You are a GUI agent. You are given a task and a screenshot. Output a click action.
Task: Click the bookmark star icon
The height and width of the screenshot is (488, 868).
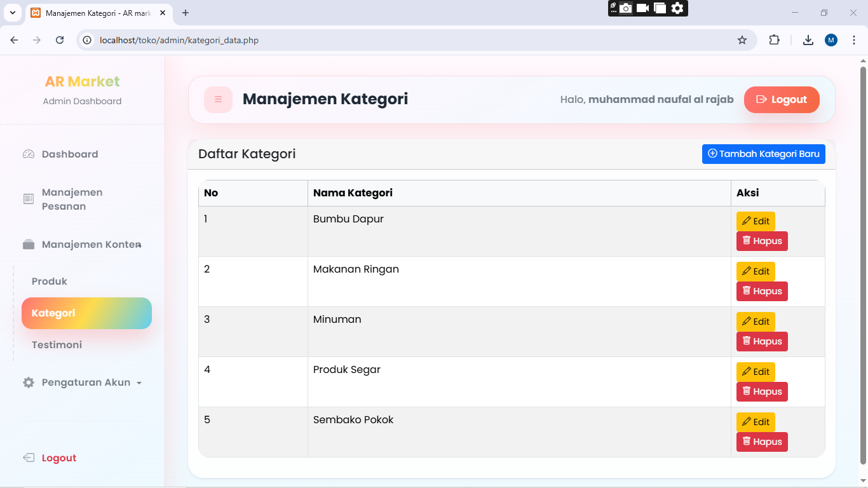click(x=742, y=40)
